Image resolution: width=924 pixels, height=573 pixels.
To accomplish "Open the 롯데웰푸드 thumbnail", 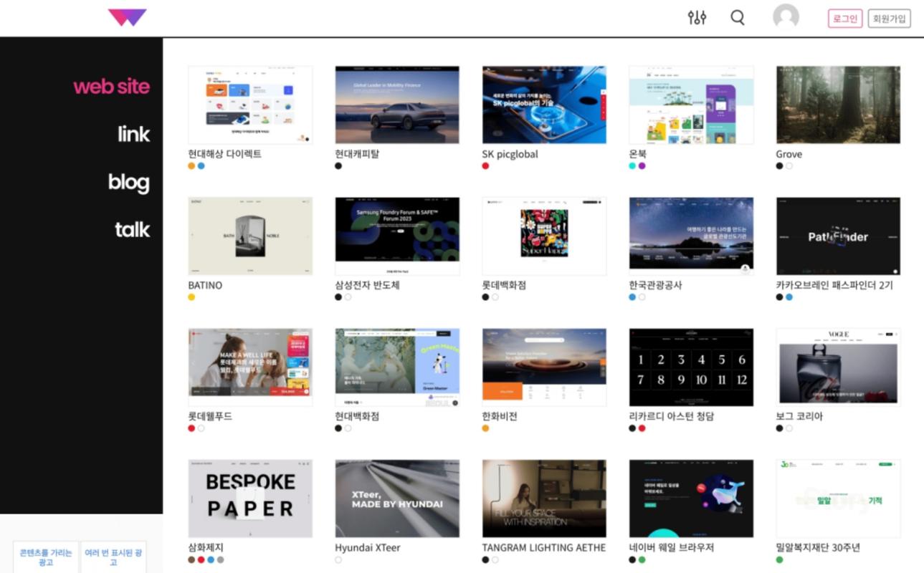I will (250, 367).
